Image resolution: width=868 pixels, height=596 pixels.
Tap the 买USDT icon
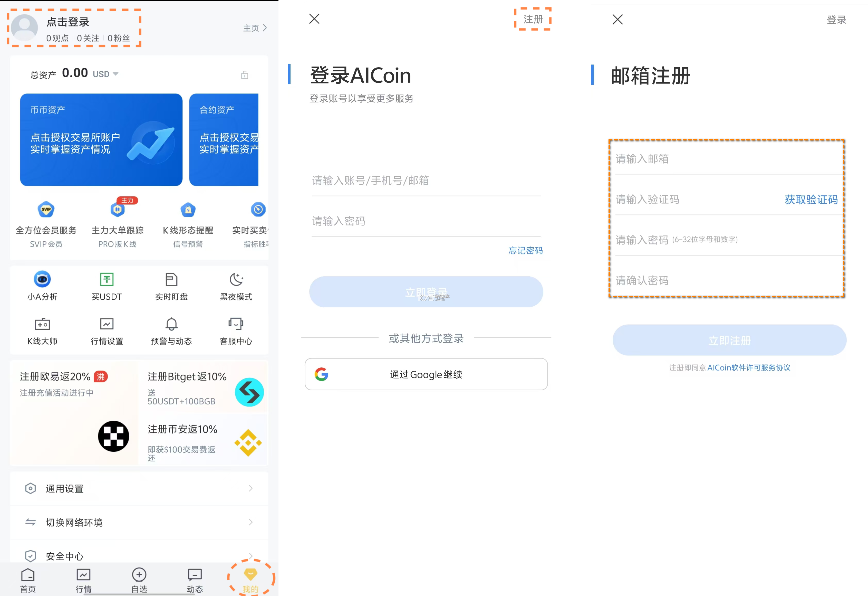tap(107, 279)
